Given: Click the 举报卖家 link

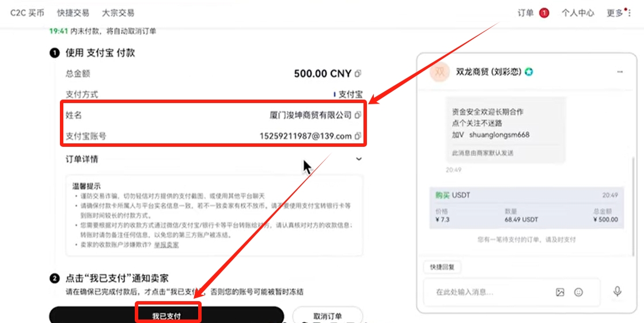Looking at the screenshot, I should click(x=166, y=245).
